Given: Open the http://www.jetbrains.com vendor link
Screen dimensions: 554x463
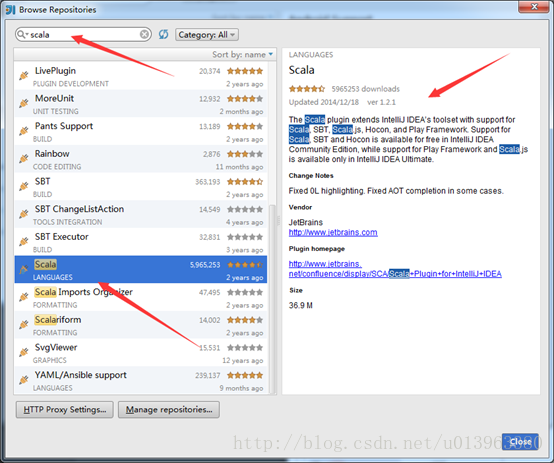Looking at the screenshot, I should point(333,233).
